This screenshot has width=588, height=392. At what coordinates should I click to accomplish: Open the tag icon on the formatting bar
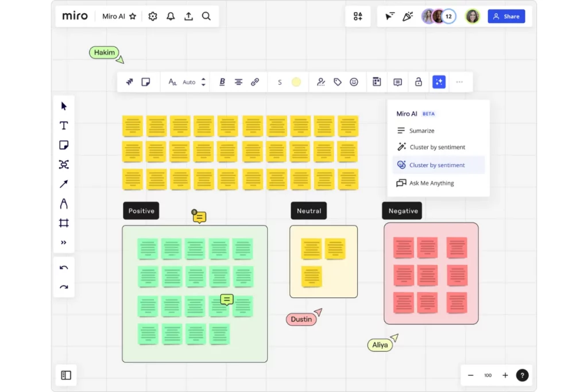(337, 81)
